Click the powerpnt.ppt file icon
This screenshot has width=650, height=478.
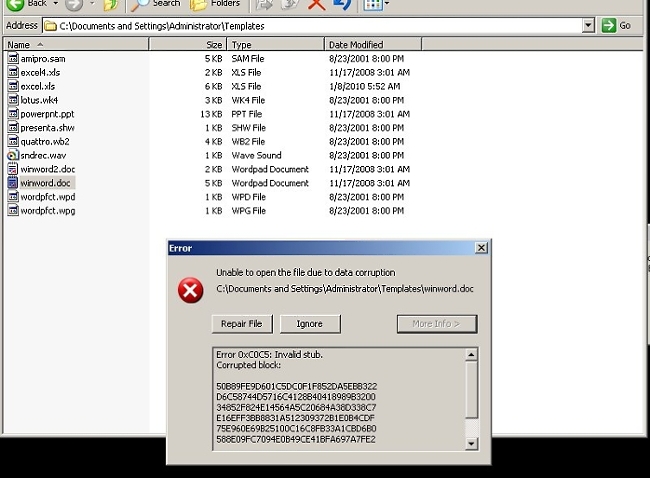click(x=13, y=114)
